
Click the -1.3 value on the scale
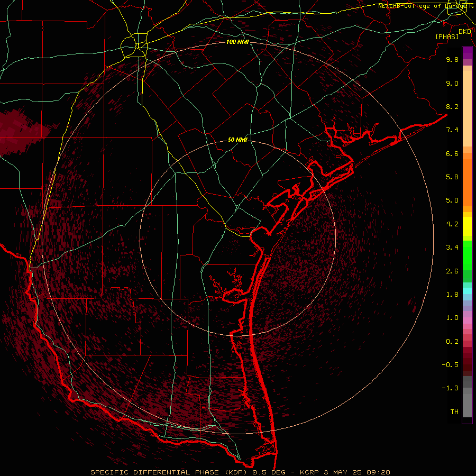click(x=450, y=388)
